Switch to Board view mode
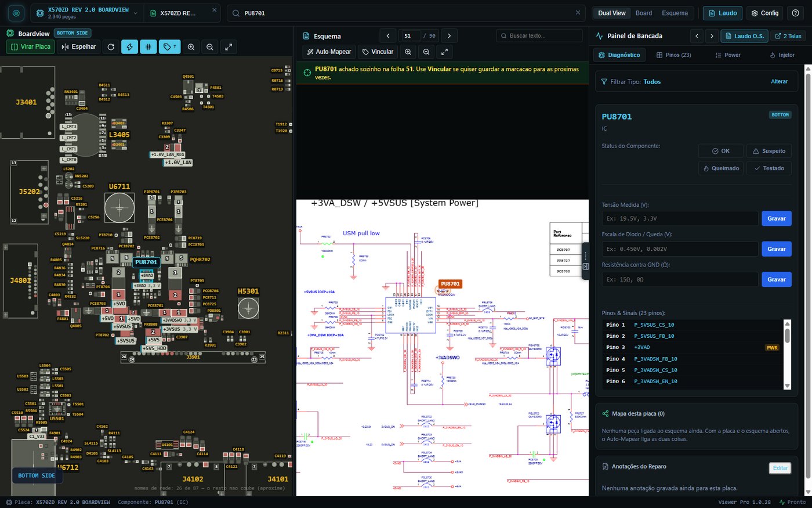Image resolution: width=812 pixels, height=508 pixels. pyautogui.click(x=644, y=13)
